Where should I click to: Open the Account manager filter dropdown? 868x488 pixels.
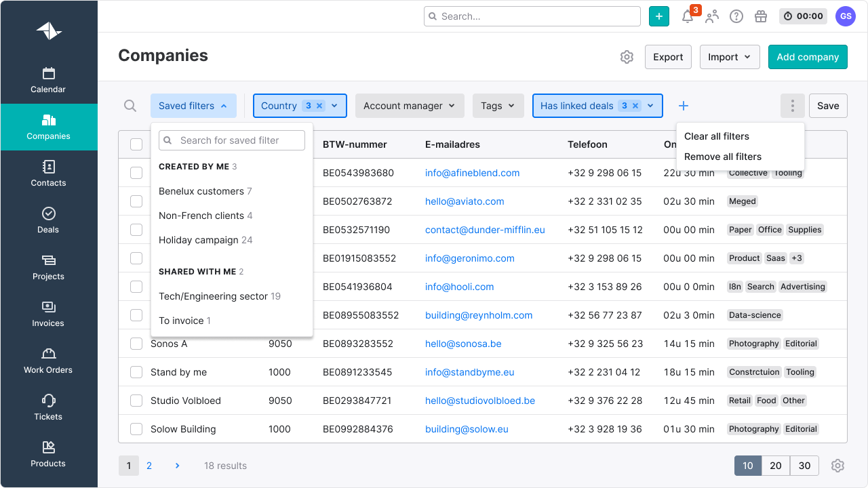click(410, 106)
